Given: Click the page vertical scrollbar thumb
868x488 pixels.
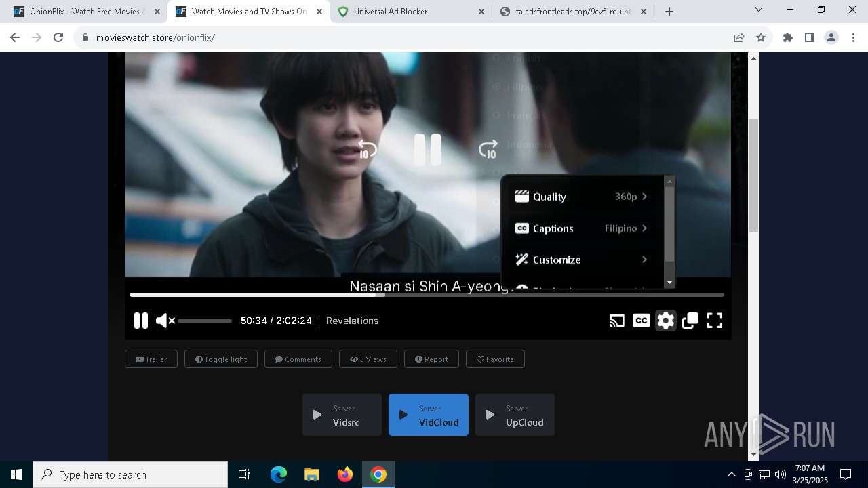Looking at the screenshot, I should [753, 176].
